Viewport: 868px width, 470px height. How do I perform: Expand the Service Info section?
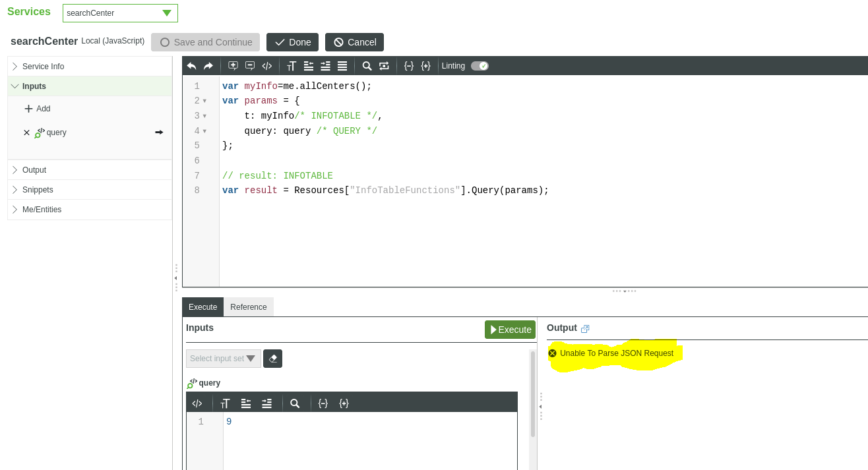coord(43,67)
